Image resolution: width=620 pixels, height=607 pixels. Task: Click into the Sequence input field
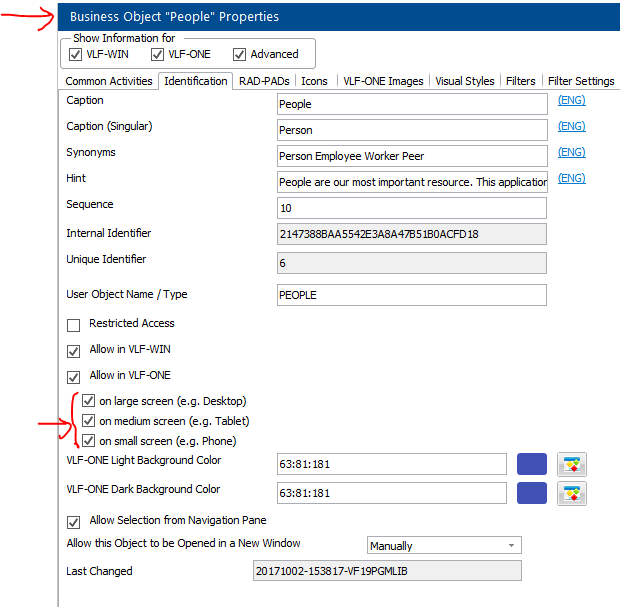[412, 208]
